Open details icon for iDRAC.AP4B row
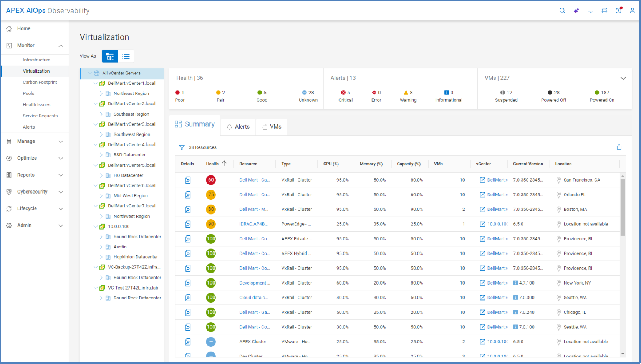The image size is (641, 364). 188,224
